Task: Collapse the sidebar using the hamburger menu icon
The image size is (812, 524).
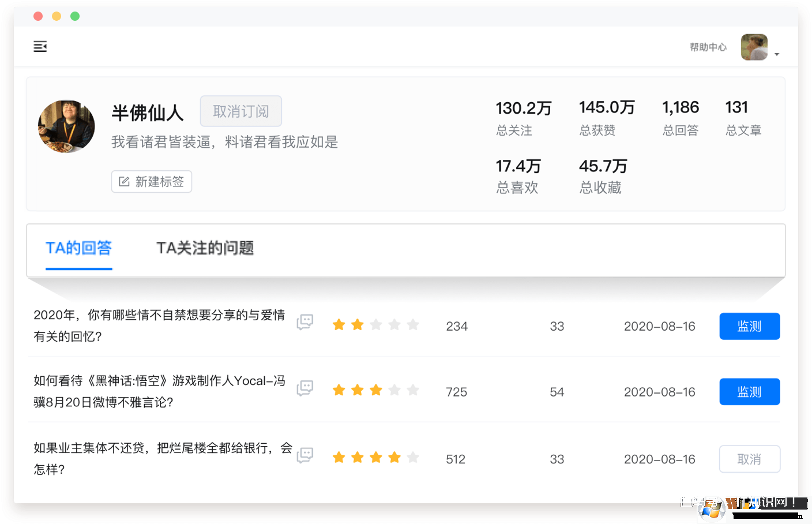Action: 40,47
